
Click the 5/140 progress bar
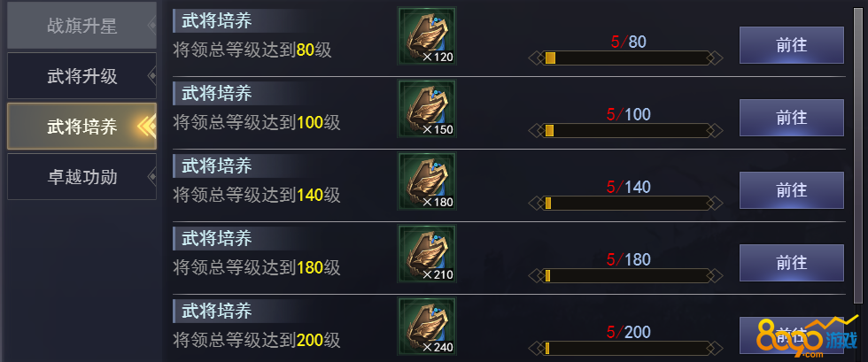tap(626, 204)
